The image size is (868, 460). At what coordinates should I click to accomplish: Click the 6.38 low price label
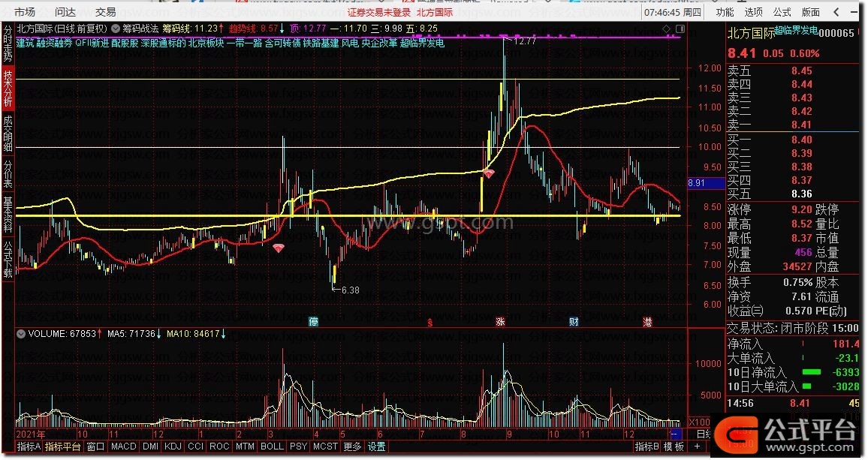(351, 290)
